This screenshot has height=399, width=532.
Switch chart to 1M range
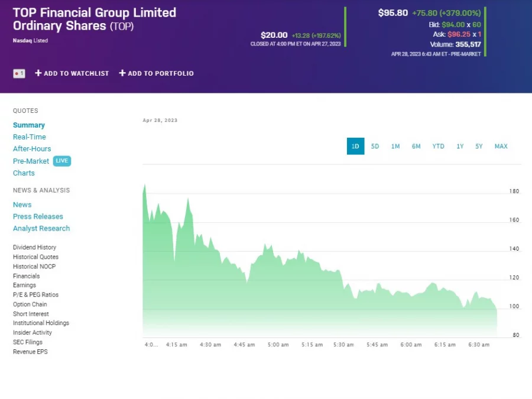click(x=395, y=147)
